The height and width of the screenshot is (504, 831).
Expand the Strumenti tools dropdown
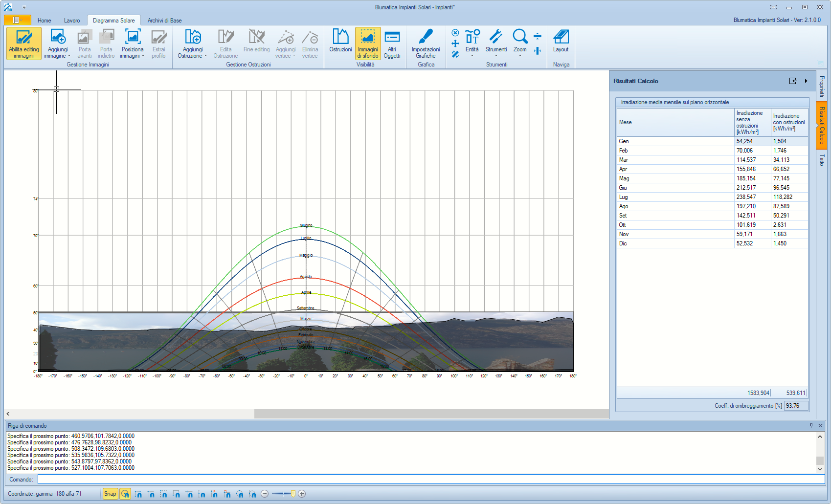point(496,55)
